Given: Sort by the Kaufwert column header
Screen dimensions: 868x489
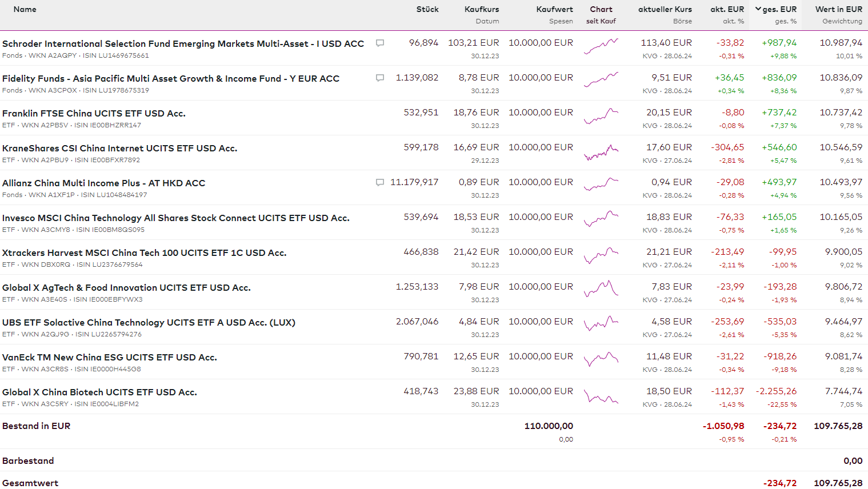Looking at the screenshot, I should click(554, 9).
